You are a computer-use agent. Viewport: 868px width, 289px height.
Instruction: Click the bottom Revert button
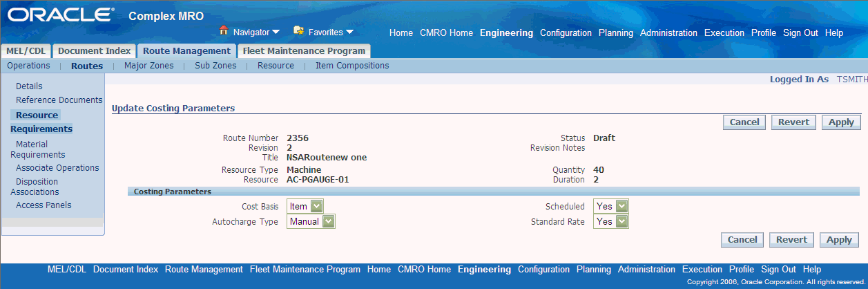tap(791, 240)
